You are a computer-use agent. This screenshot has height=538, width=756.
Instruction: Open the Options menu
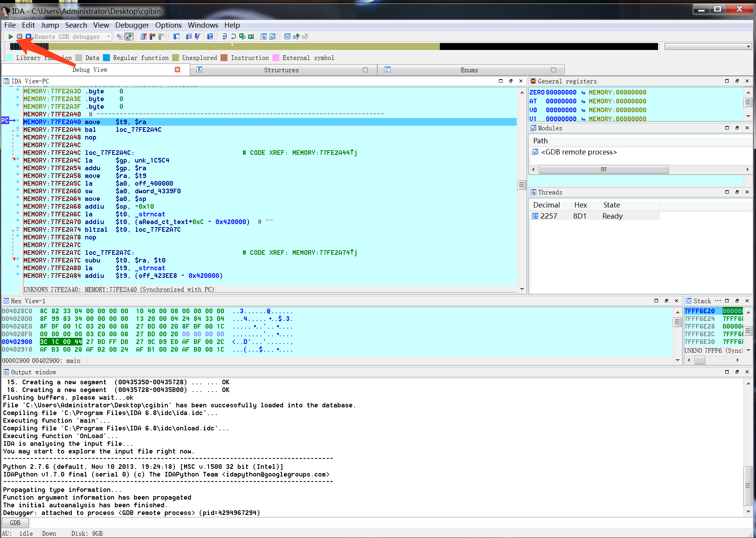point(168,25)
